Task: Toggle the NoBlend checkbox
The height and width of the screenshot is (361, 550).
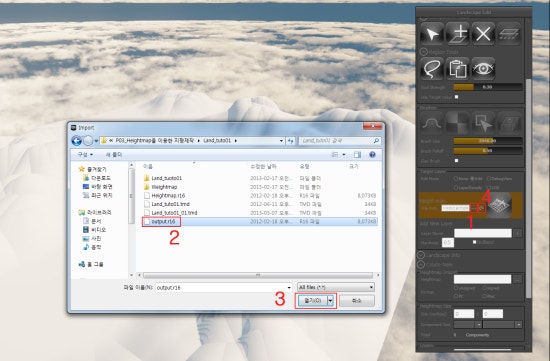Action: pos(474,242)
